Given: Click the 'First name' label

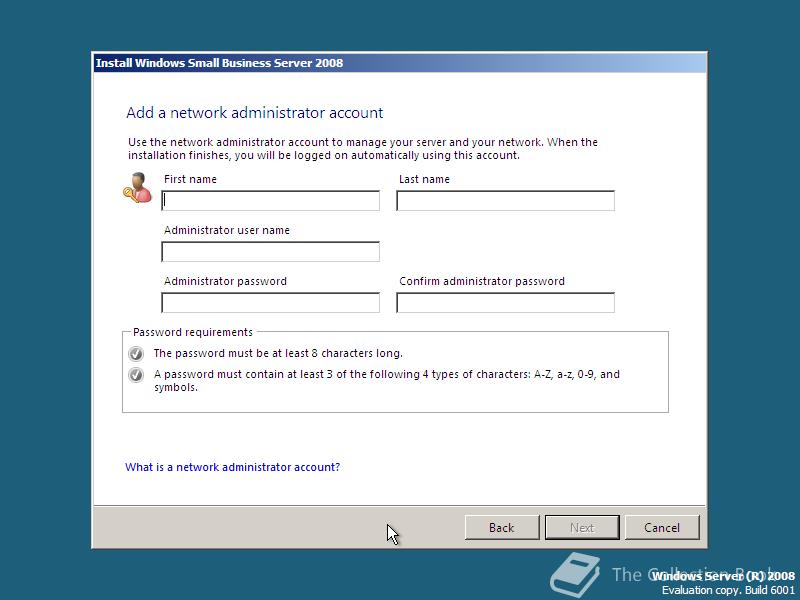Looking at the screenshot, I should 190,179.
